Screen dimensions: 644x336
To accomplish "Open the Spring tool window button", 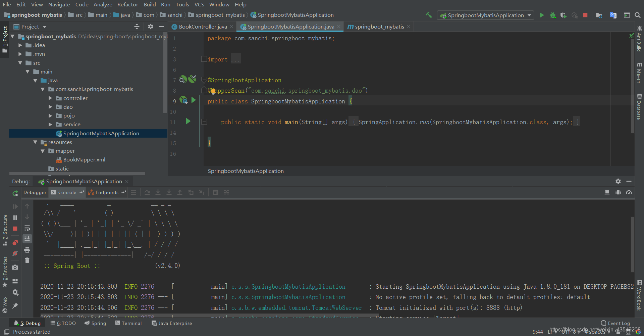I will [x=95, y=323].
